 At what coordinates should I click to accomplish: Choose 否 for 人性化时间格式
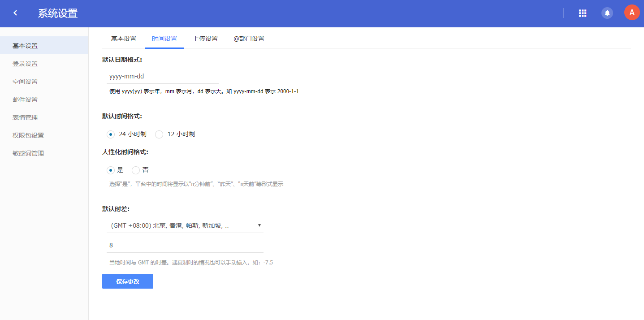(136, 170)
